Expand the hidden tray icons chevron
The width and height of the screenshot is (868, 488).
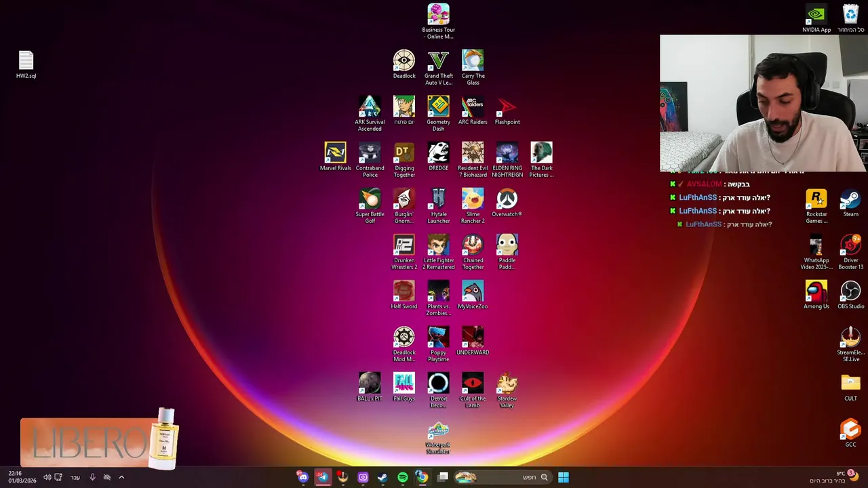[x=121, y=477]
